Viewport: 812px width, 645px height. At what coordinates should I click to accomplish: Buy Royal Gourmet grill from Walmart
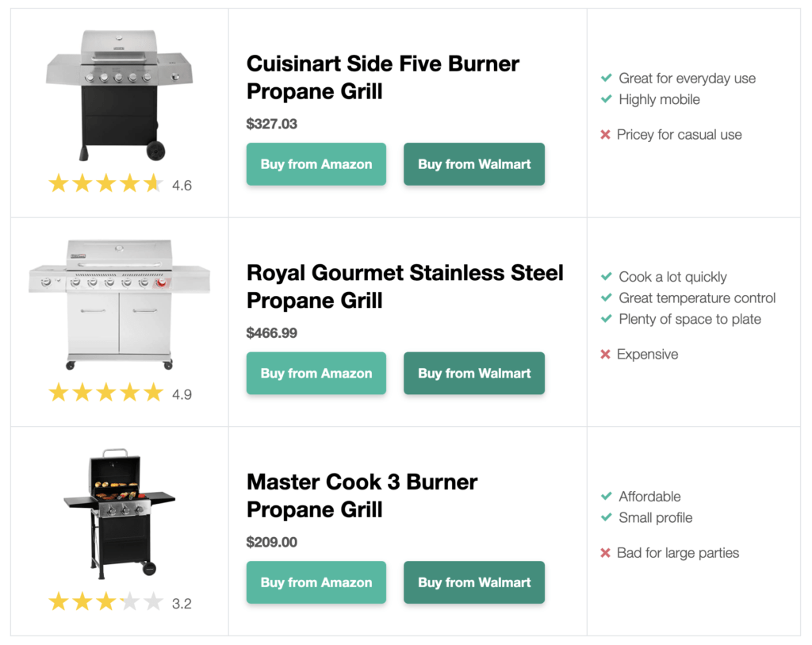tap(474, 374)
